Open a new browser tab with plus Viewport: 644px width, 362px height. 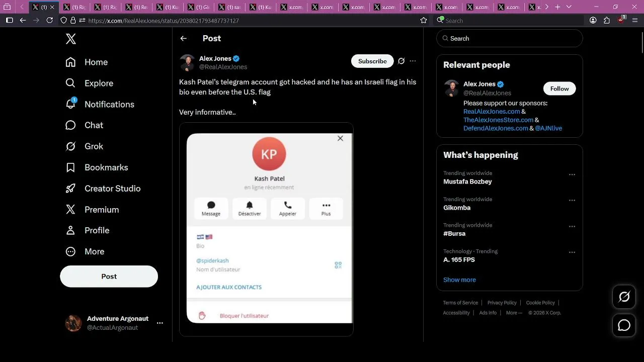click(x=557, y=7)
